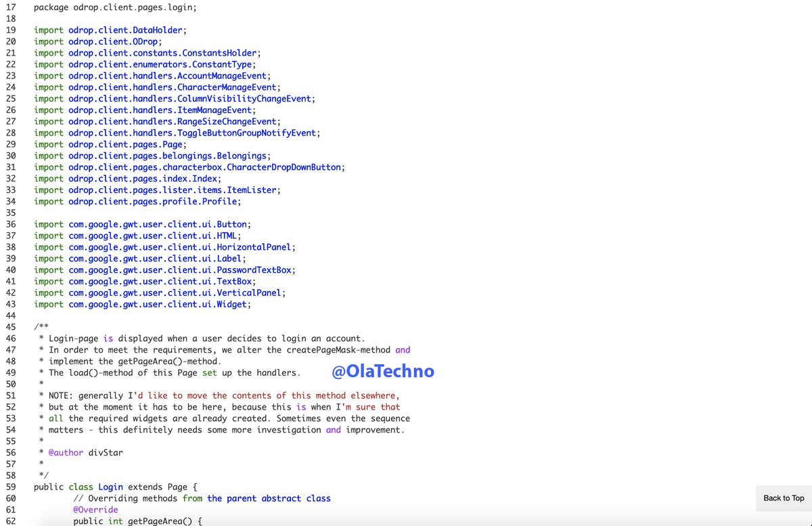Click the comment line starting 'Login-page is displayed'
The height and width of the screenshot is (526, 812).
[x=202, y=339]
